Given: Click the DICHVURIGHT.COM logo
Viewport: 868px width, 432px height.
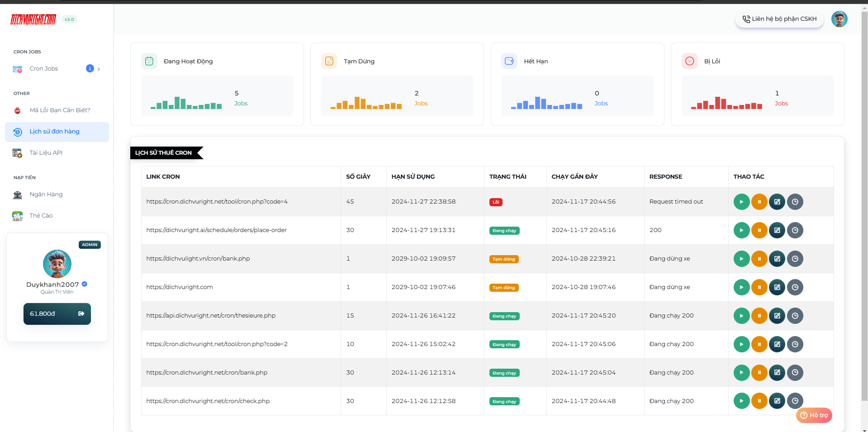Looking at the screenshot, I should (33, 19).
